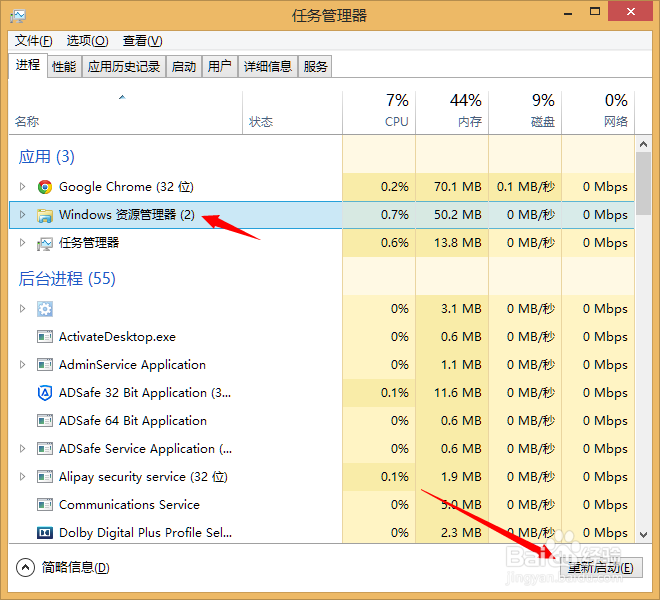Click the ADSafe 32 Bit shield icon
Image resolution: width=660 pixels, height=600 pixels.
tap(45, 393)
